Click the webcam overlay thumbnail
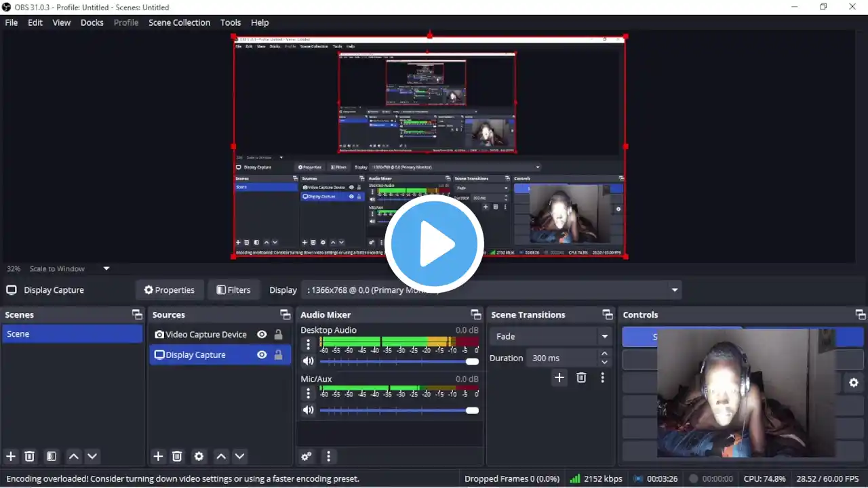 click(746, 393)
